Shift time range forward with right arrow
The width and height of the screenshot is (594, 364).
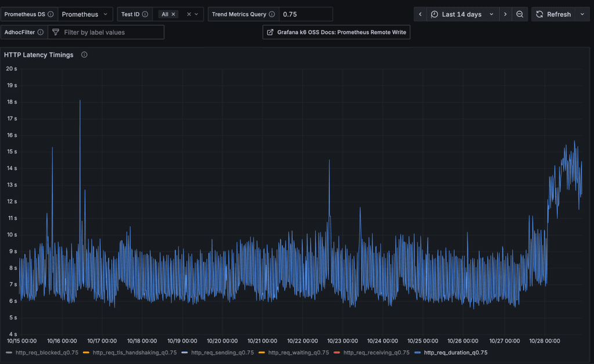pyautogui.click(x=505, y=14)
